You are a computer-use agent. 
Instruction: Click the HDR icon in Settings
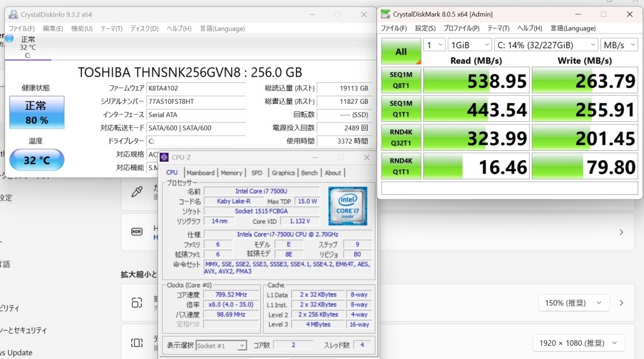click(x=136, y=231)
